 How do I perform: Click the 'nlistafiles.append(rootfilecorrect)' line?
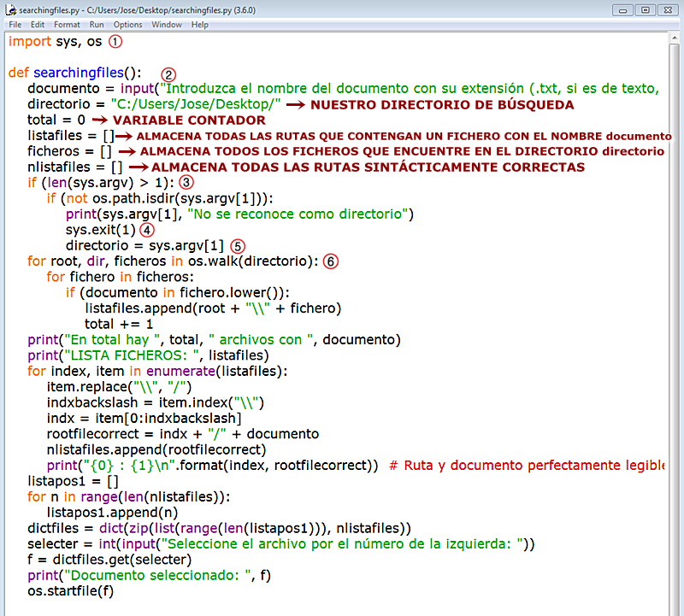pos(156,449)
